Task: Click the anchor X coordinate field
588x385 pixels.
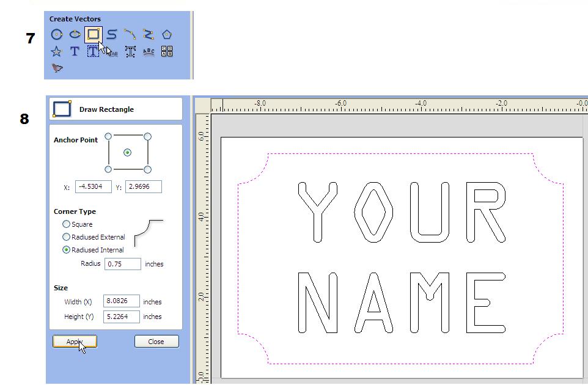Action: [x=94, y=186]
